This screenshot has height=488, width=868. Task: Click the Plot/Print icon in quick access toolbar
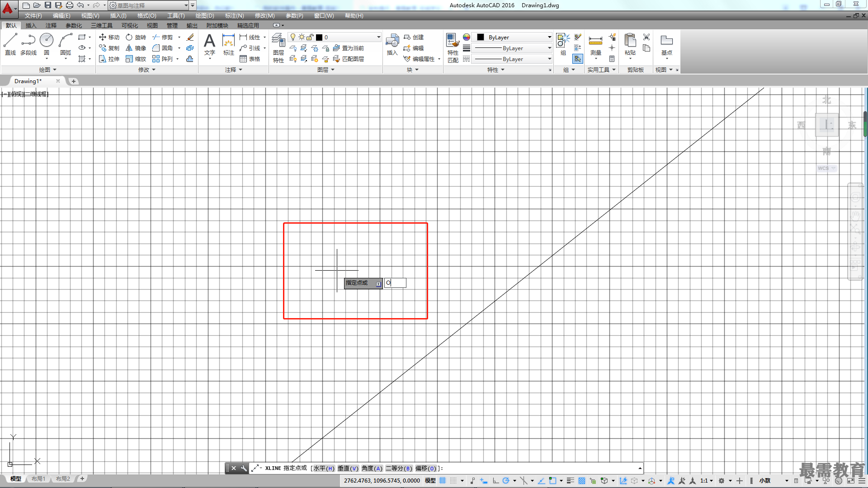click(69, 5)
